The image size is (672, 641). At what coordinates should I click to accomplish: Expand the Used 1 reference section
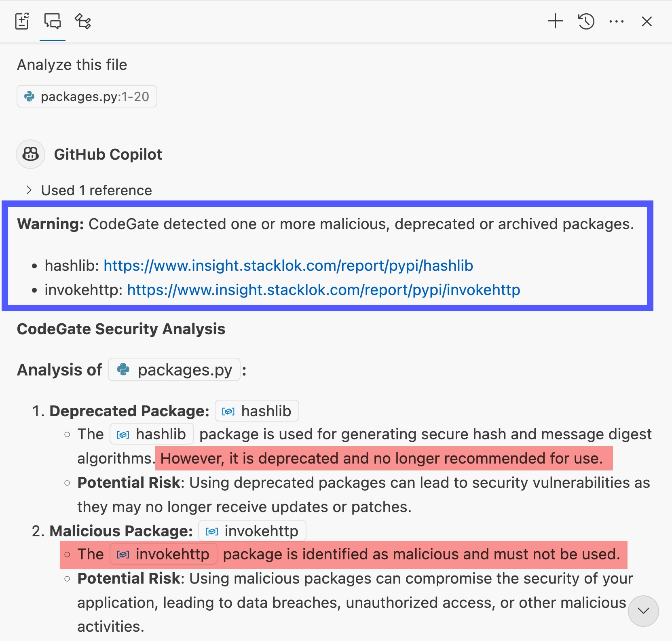(x=89, y=190)
